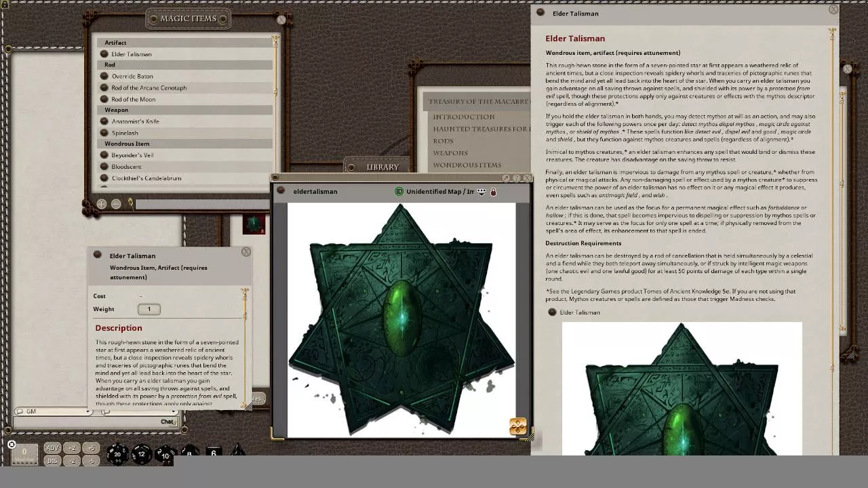Image resolution: width=868 pixels, height=488 pixels.
Task: Open the Rod of the Moon link
Action: coord(104,99)
